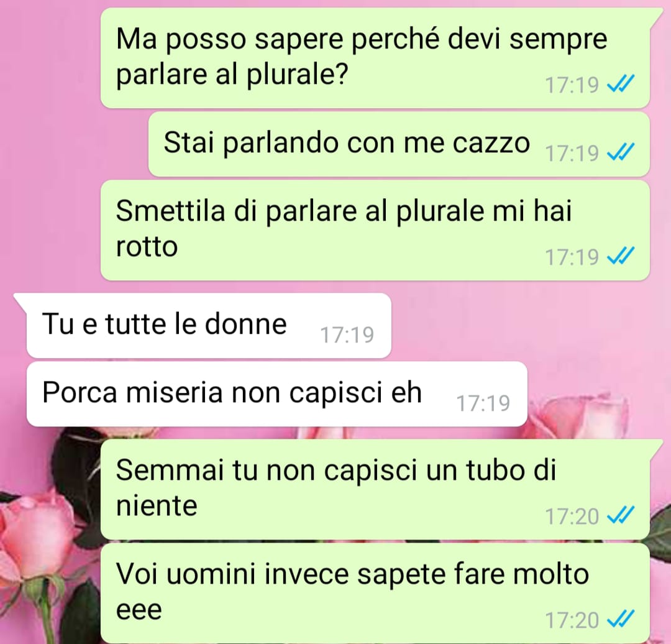
Task: Tap the 17:20 timestamp on 'Voi uomini' message
Action: 572,620
